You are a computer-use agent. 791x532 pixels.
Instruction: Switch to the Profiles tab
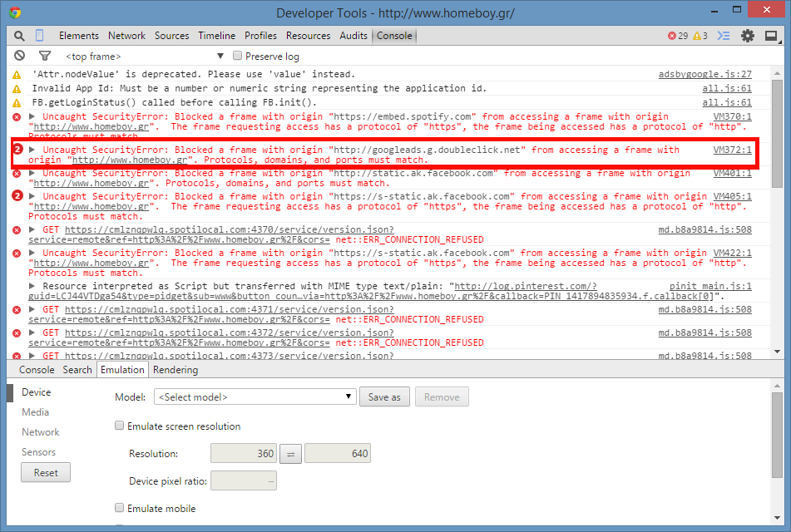pyautogui.click(x=261, y=36)
